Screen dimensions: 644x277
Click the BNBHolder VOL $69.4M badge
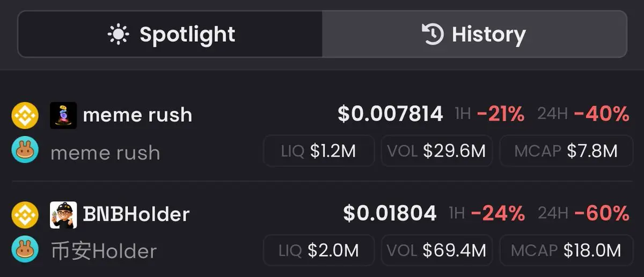[436, 250]
